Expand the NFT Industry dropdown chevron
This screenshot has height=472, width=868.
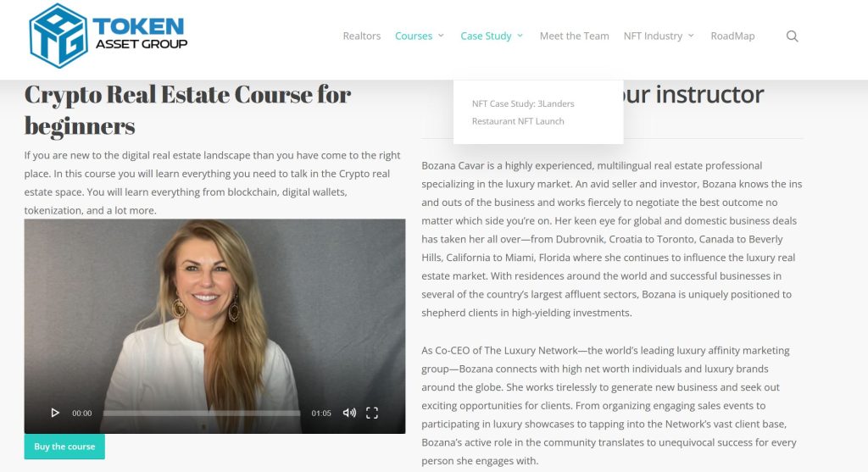pyautogui.click(x=691, y=36)
